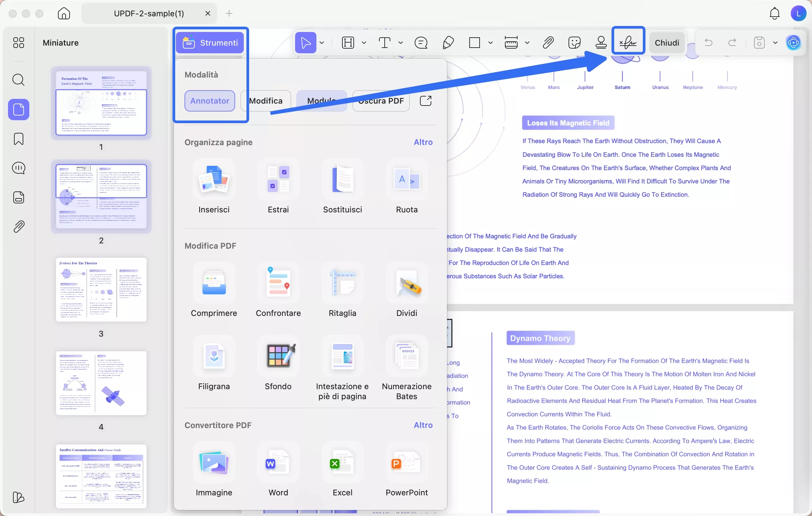Image resolution: width=812 pixels, height=516 pixels.
Task: Expand the rectangle shape dropdown arrow
Action: [490, 43]
